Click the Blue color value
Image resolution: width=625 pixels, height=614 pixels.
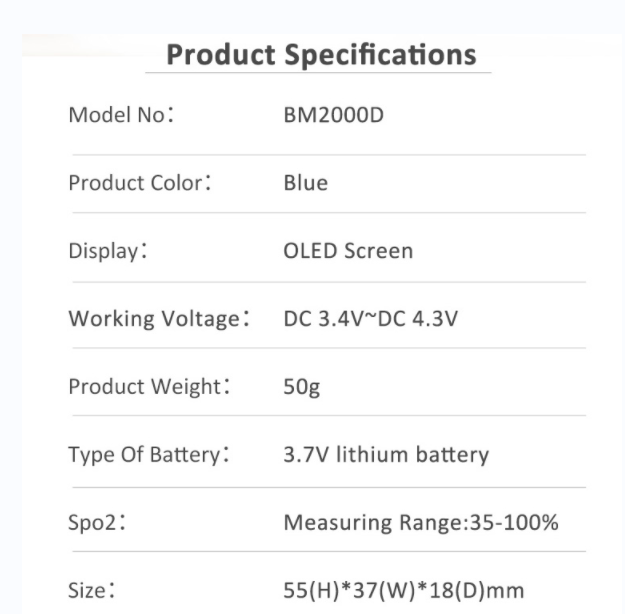coord(306,183)
